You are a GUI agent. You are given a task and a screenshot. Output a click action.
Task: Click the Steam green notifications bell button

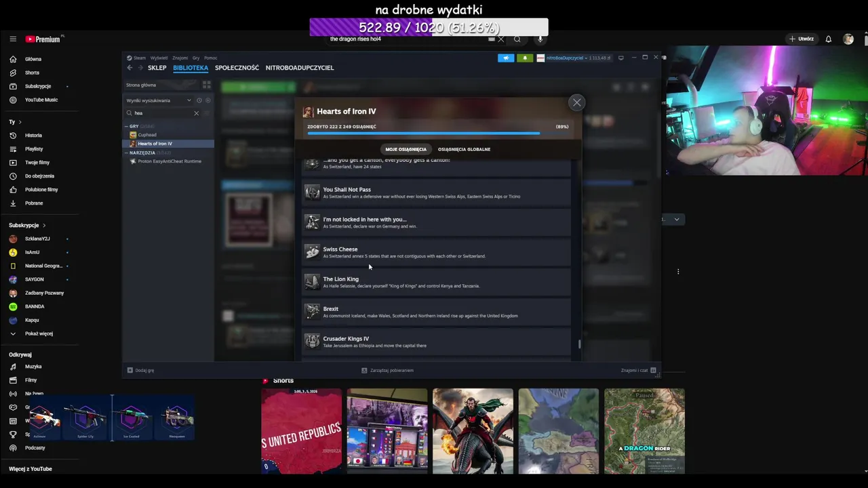tap(525, 58)
